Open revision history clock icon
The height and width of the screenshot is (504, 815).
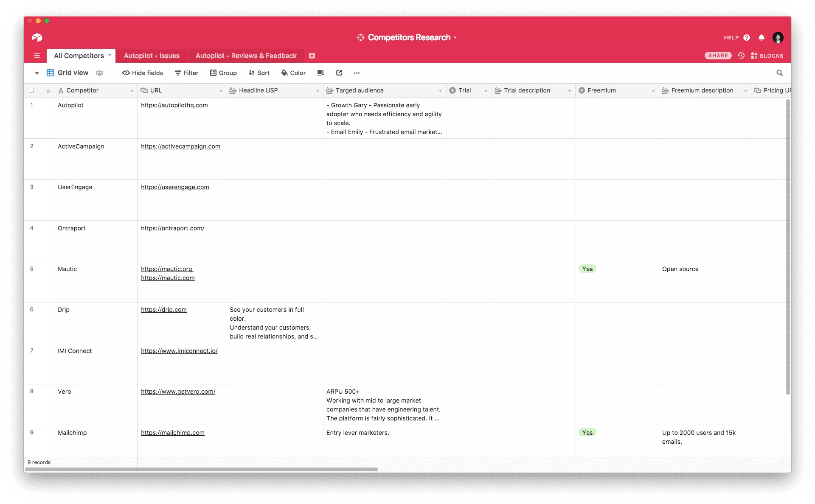[x=741, y=56]
